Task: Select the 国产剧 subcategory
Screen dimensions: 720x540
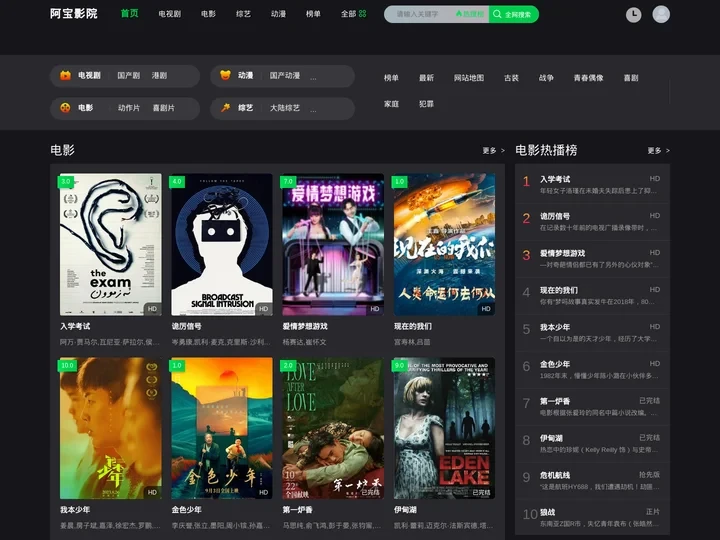Action: coord(129,75)
